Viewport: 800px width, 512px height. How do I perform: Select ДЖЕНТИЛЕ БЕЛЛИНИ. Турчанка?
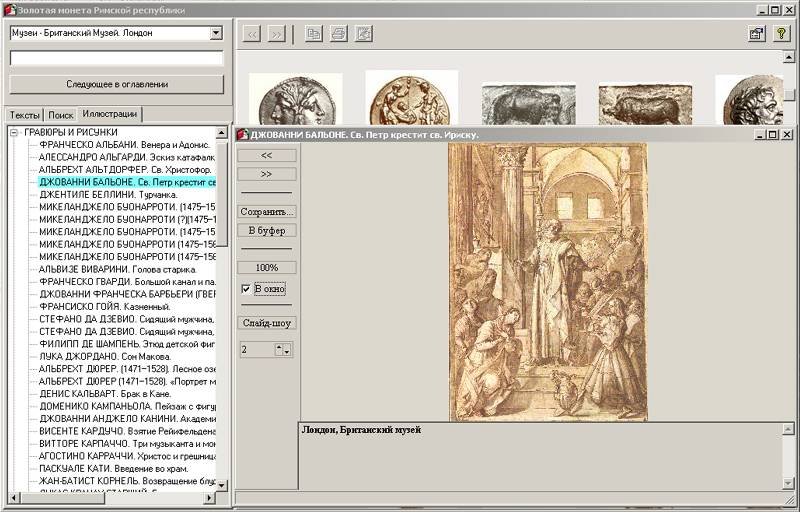[108, 195]
